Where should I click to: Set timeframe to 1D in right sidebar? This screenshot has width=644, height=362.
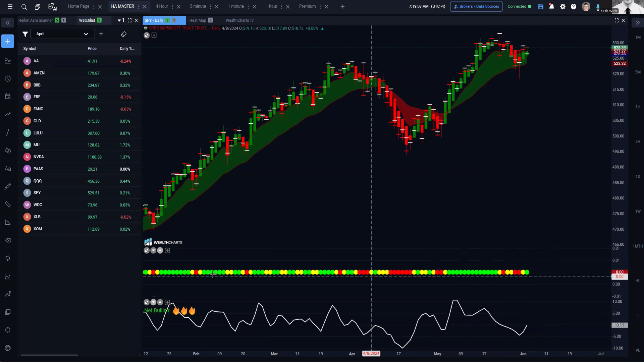(x=638, y=177)
